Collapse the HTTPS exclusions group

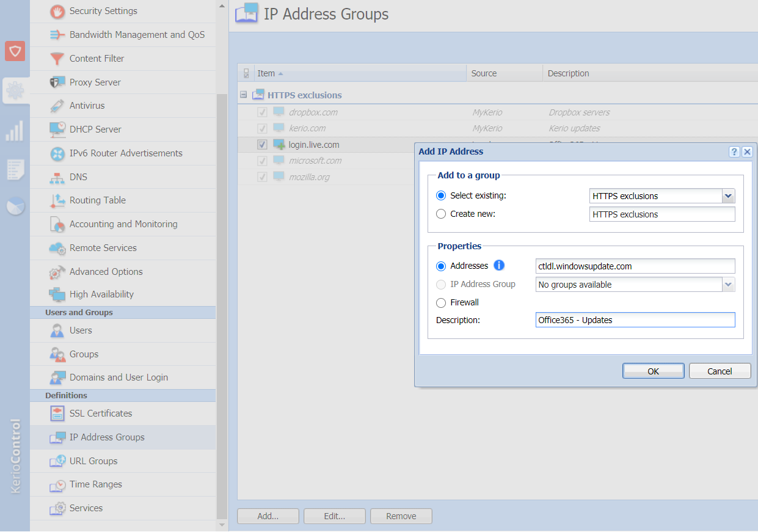pyautogui.click(x=244, y=95)
